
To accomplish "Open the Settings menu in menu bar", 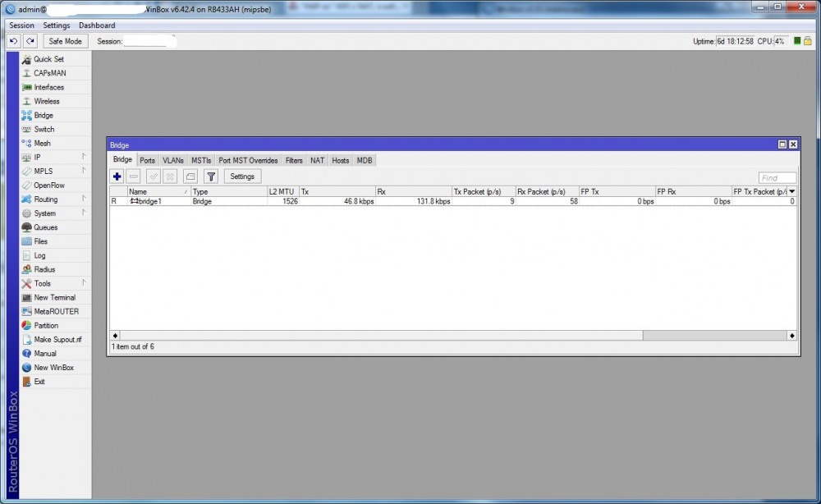I will point(57,25).
